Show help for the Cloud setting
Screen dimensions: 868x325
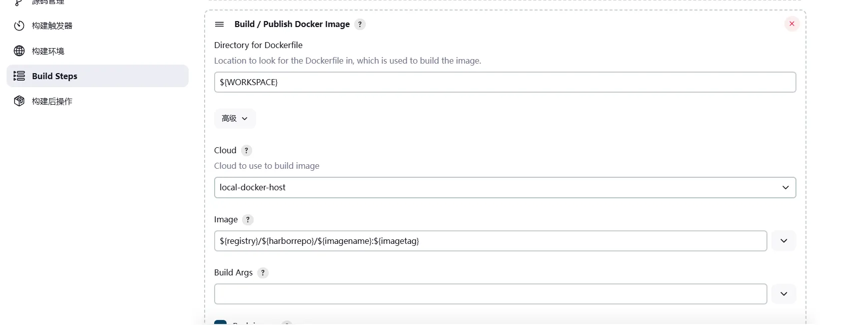[x=246, y=150]
